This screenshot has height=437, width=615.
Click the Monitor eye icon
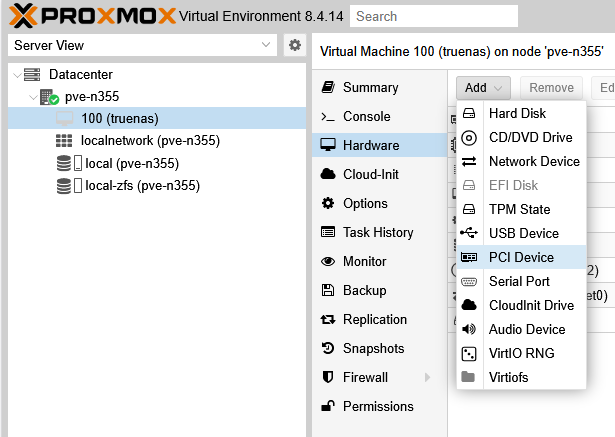(x=328, y=261)
